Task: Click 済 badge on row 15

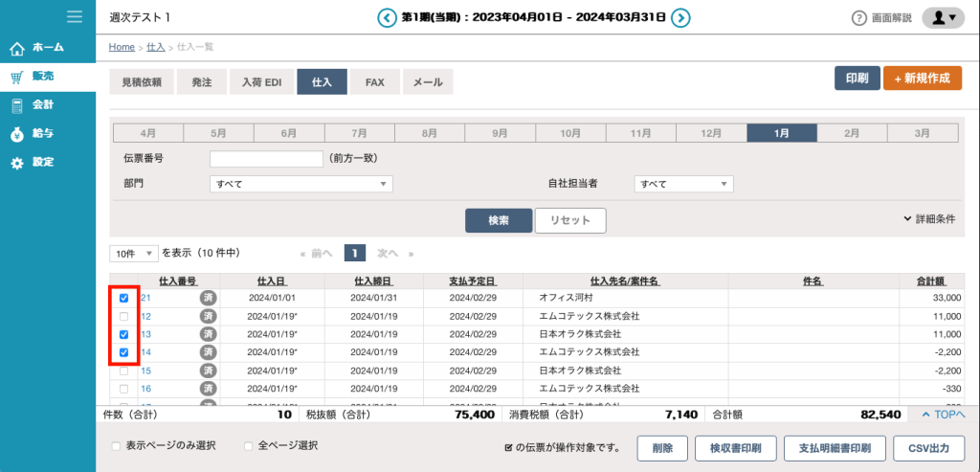Action: click(208, 371)
